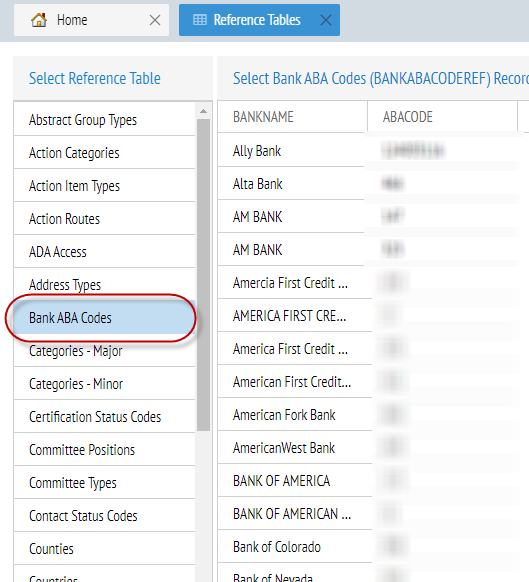Select the AMERICA FIRST CRE... record
529x582 pixels.
click(373, 316)
